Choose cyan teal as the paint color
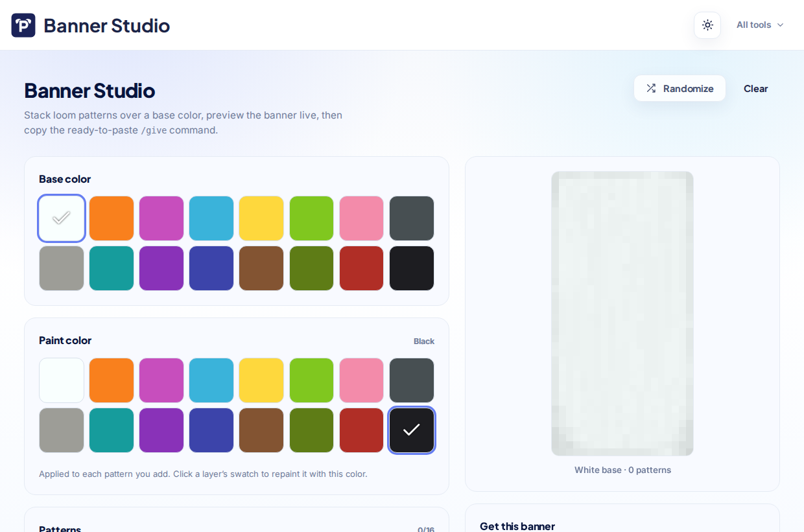Viewport: 804px width, 532px height. point(112,430)
